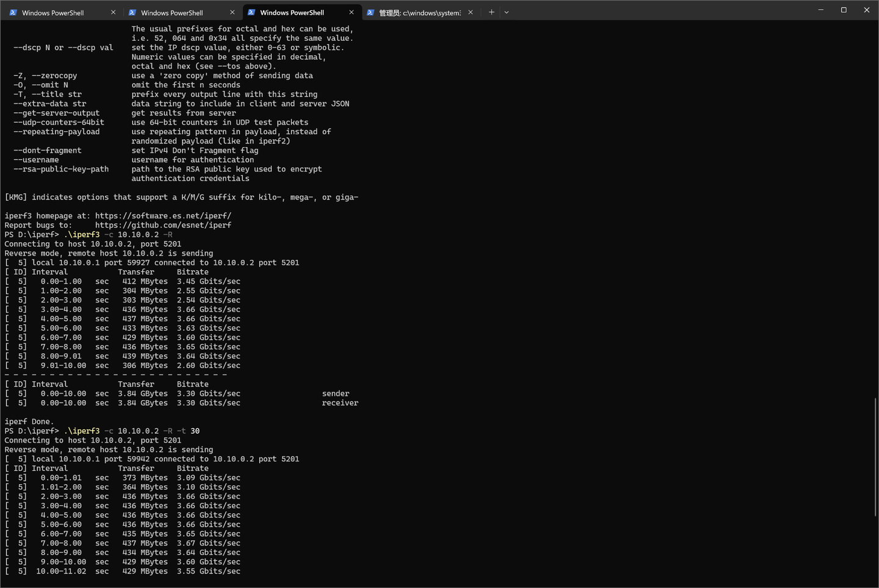Click the "port 59942 connected" line
Screen dimensions: 879x588
click(x=152, y=459)
